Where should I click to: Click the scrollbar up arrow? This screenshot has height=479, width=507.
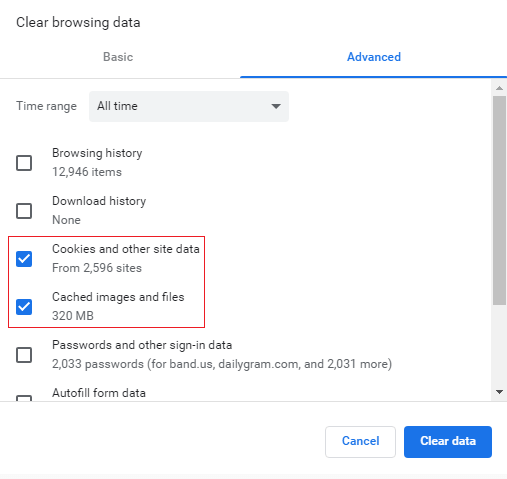tap(499, 88)
